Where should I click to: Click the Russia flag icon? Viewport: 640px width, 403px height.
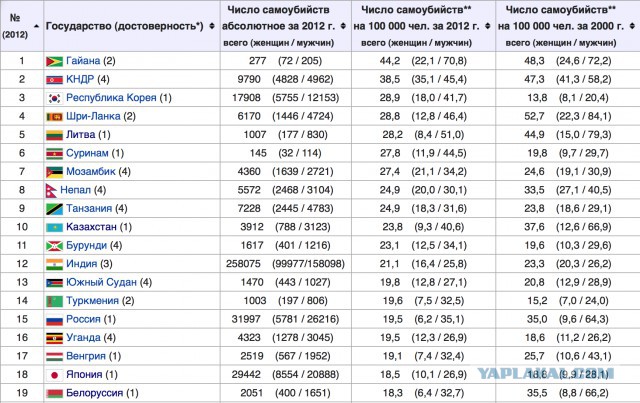(54, 320)
